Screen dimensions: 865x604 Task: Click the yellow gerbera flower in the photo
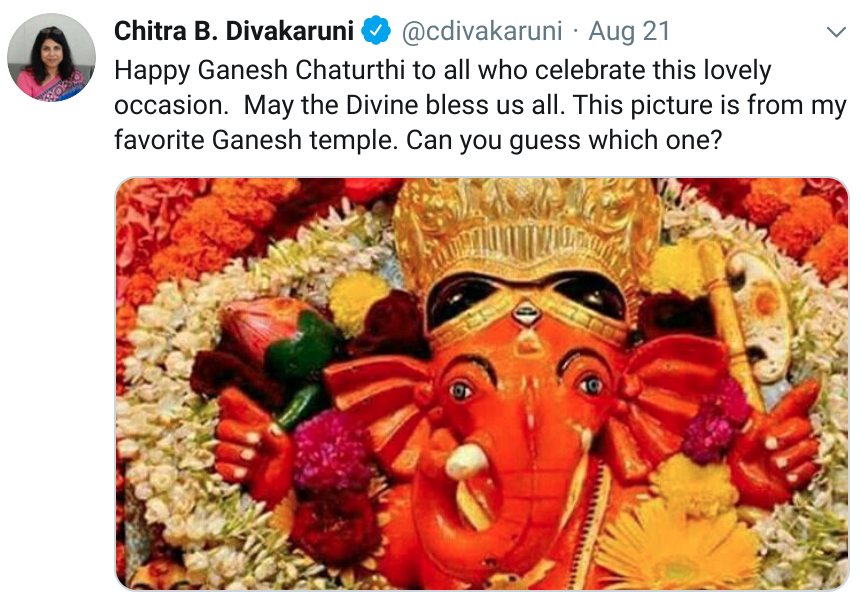click(679, 546)
